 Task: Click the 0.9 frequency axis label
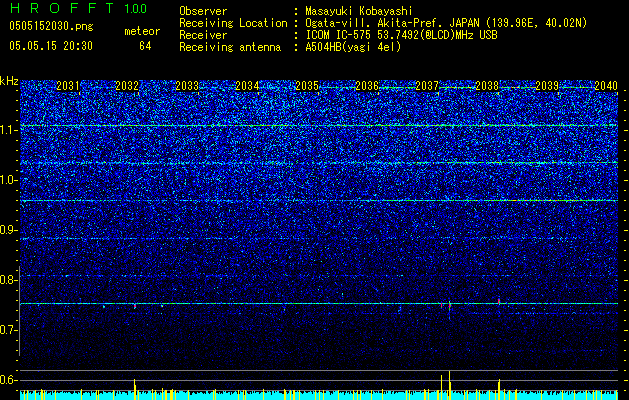click(8, 230)
